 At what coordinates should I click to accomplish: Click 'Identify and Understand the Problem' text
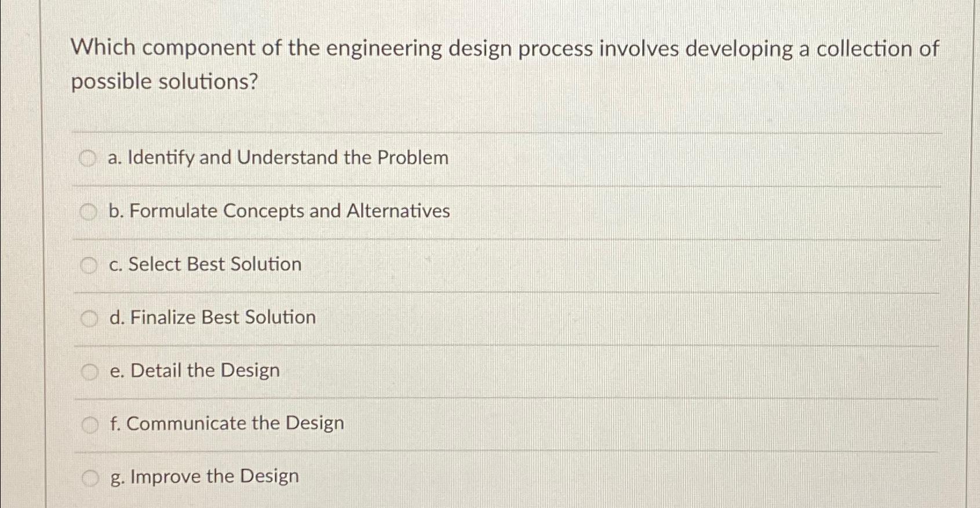pos(278,158)
